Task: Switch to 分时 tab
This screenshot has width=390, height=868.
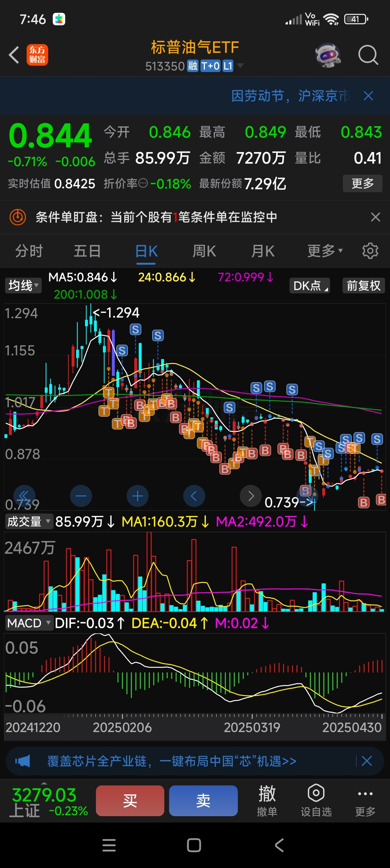Action: [x=29, y=251]
